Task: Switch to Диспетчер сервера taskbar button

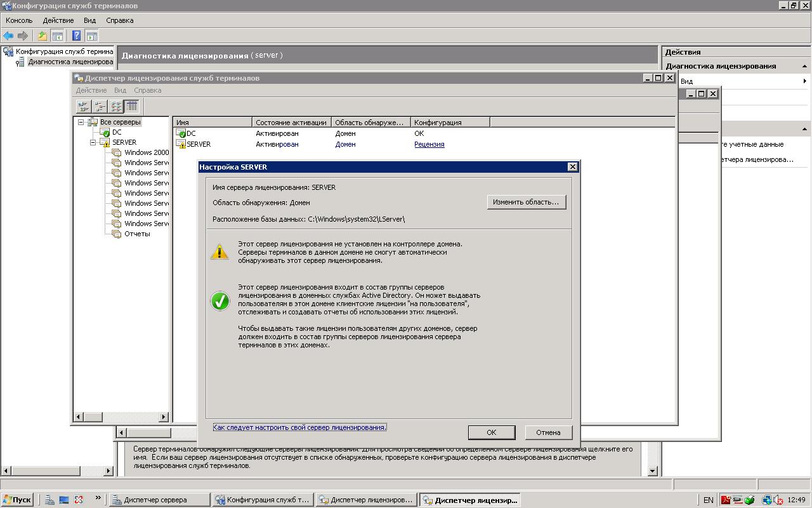Action: (x=159, y=500)
